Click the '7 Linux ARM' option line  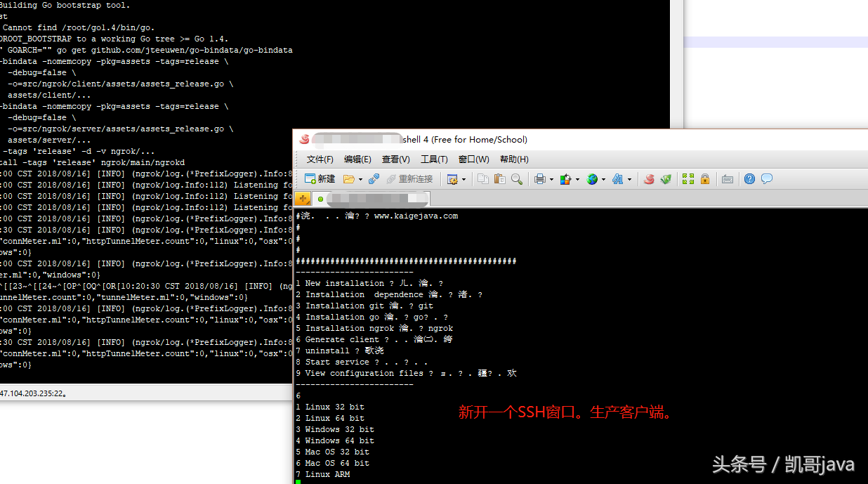click(323, 475)
